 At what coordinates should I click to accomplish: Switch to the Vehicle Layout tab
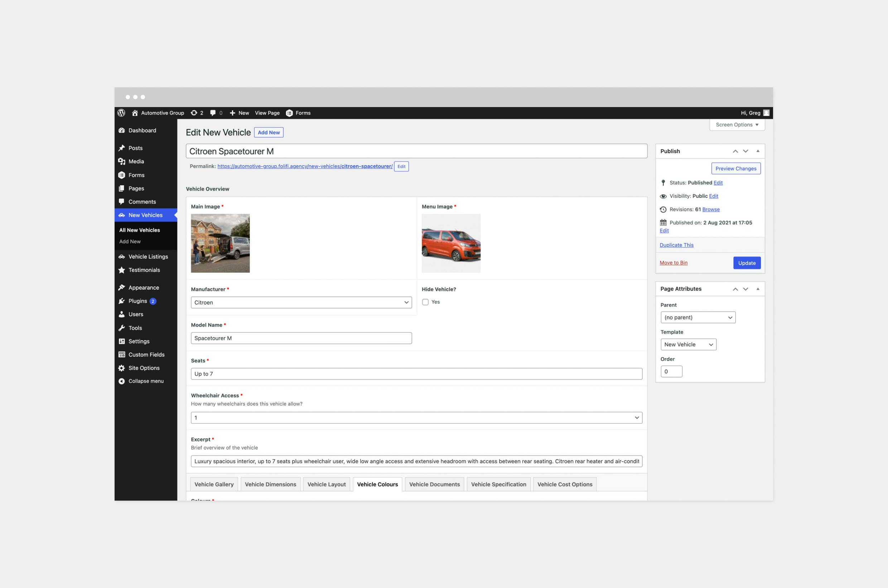(x=327, y=485)
